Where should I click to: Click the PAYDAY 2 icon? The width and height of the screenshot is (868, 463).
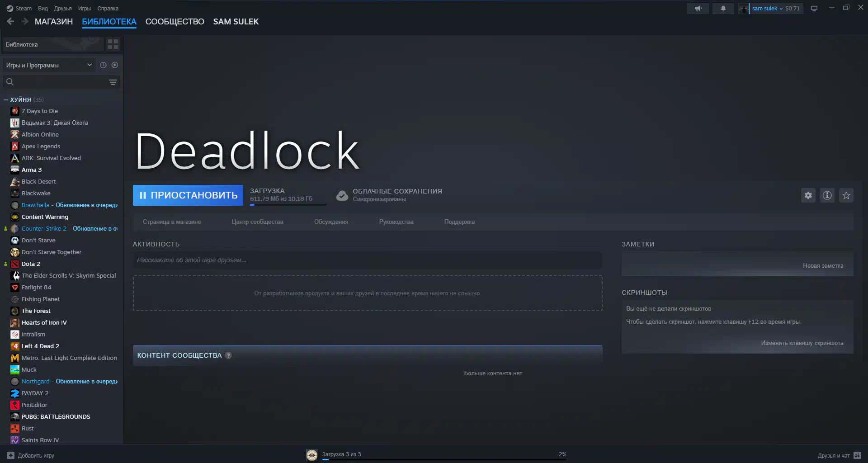click(15, 393)
